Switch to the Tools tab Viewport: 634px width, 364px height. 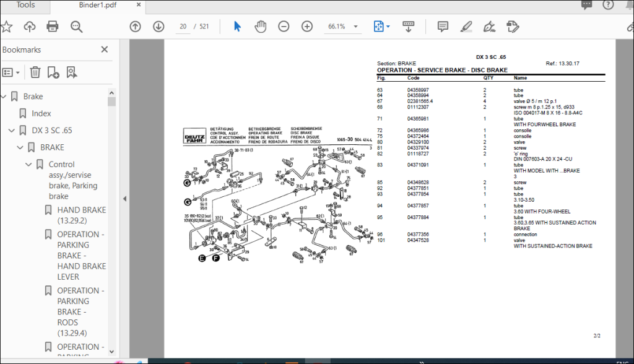click(25, 5)
